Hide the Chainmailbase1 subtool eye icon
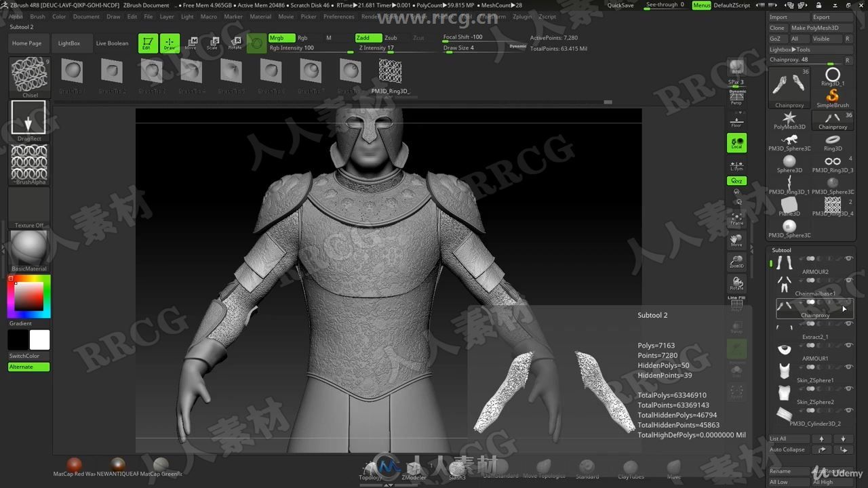868x488 pixels. click(x=848, y=280)
